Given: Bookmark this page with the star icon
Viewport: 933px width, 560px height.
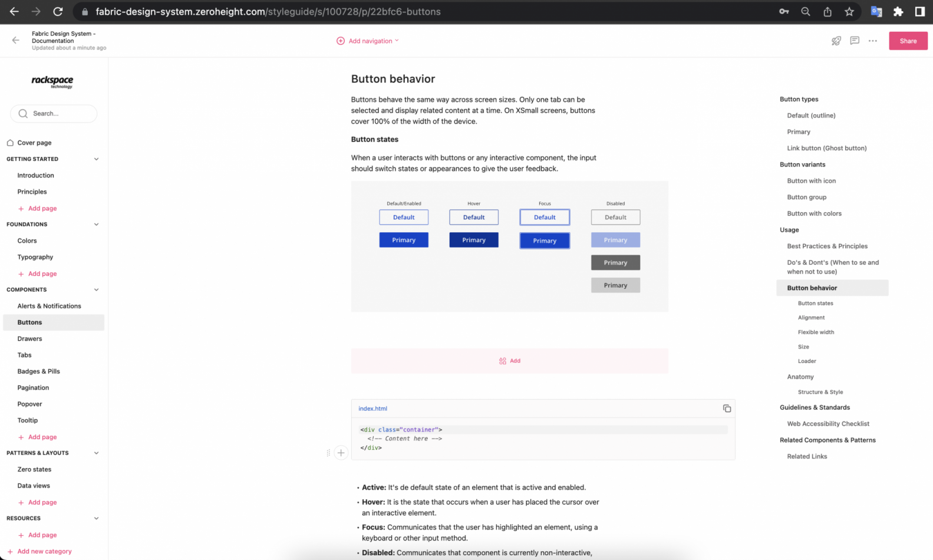Looking at the screenshot, I should point(849,11).
